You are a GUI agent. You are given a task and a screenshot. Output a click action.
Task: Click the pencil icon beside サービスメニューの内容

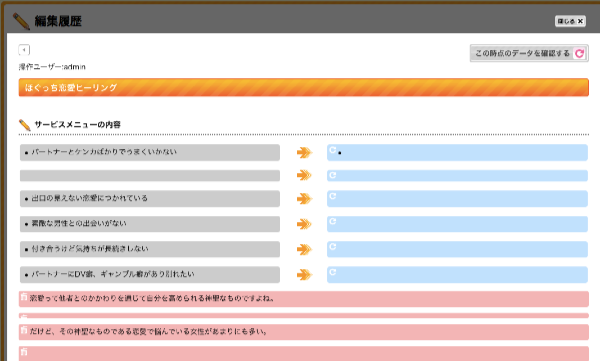(24, 125)
